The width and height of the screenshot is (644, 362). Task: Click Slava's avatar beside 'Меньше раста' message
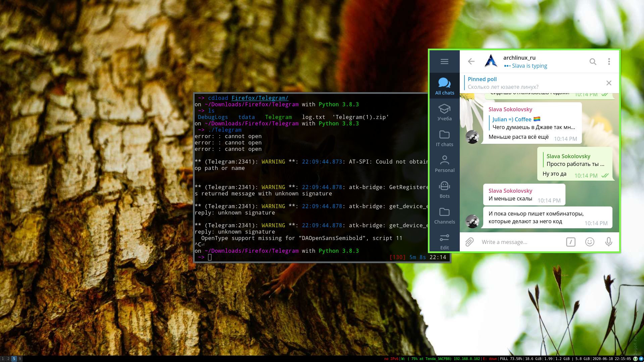[472, 137]
